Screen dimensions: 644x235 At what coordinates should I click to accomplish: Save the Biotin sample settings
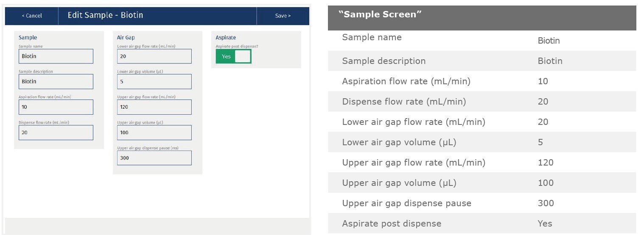pos(283,16)
